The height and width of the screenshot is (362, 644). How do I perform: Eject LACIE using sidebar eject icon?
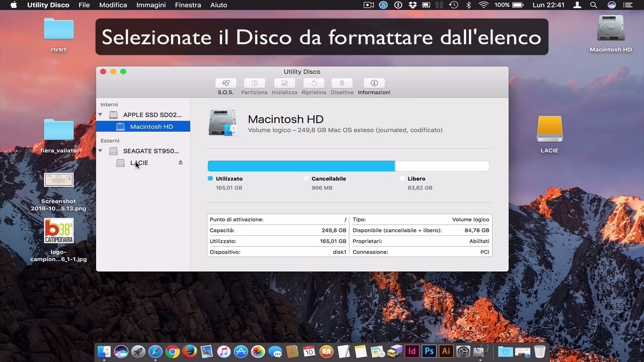pyautogui.click(x=181, y=163)
